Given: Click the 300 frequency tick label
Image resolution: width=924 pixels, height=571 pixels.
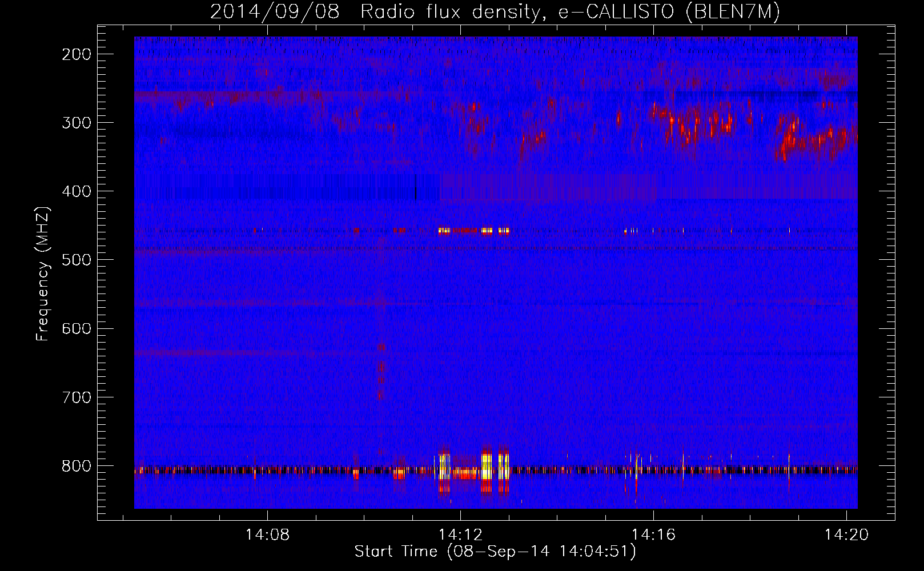Looking at the screenshot, I should [76, 123].
